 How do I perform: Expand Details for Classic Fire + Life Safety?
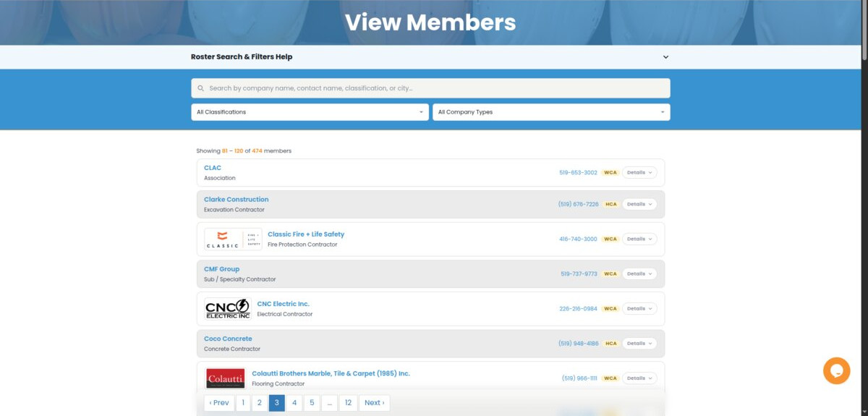click(639, 239)
